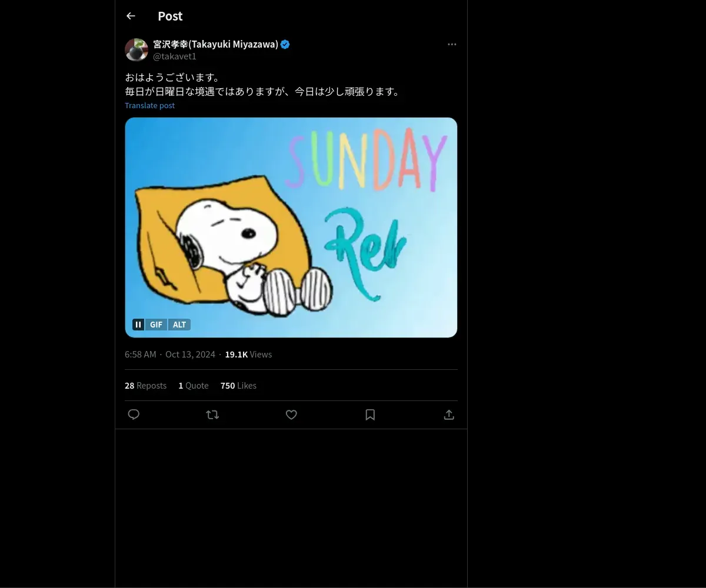Share the post via the upload icon

(449, 415)
